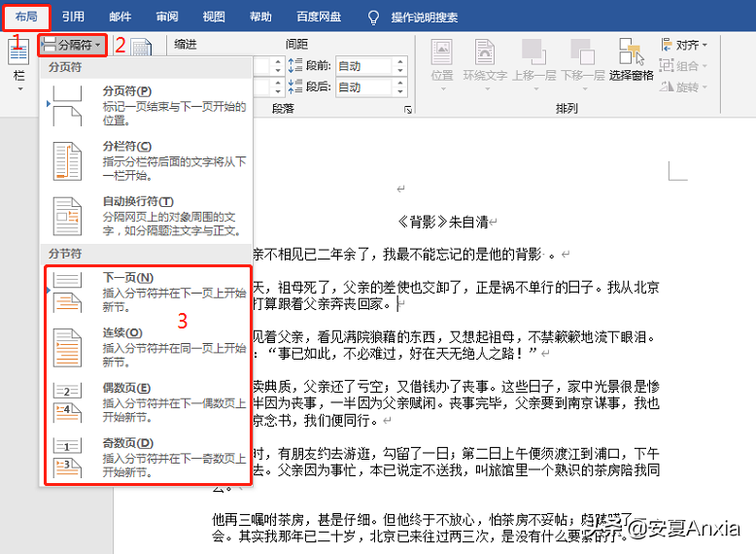Image resolution: width=756 pixels, height=554 pixels.
Task: Open the 旋转 rotate dropdown
Action: click(684, 87)
